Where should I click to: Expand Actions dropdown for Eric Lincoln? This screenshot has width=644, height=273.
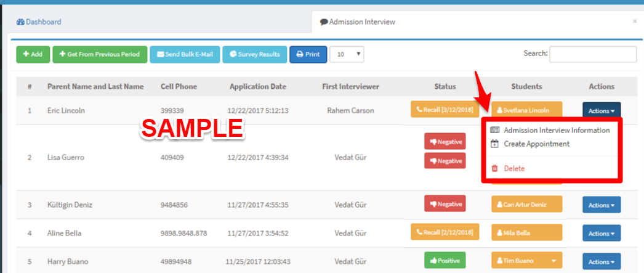point(601,111)
